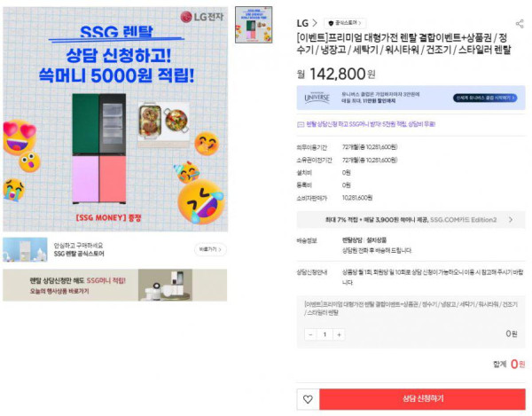Click the SSG 렌탈 공식스토어 store thumbnail
The height and width of the screenshot is (416, 532).
click(x=25, y=250)
